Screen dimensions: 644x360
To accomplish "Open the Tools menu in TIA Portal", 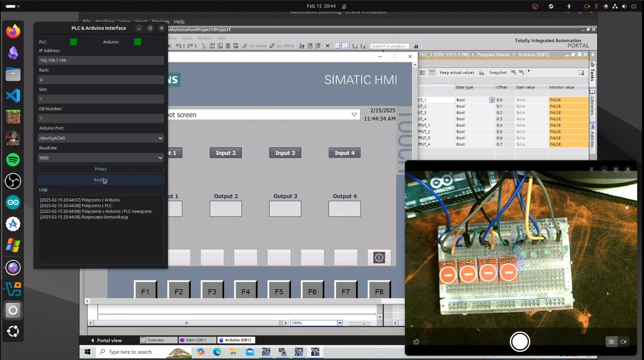I will point(187,38).
